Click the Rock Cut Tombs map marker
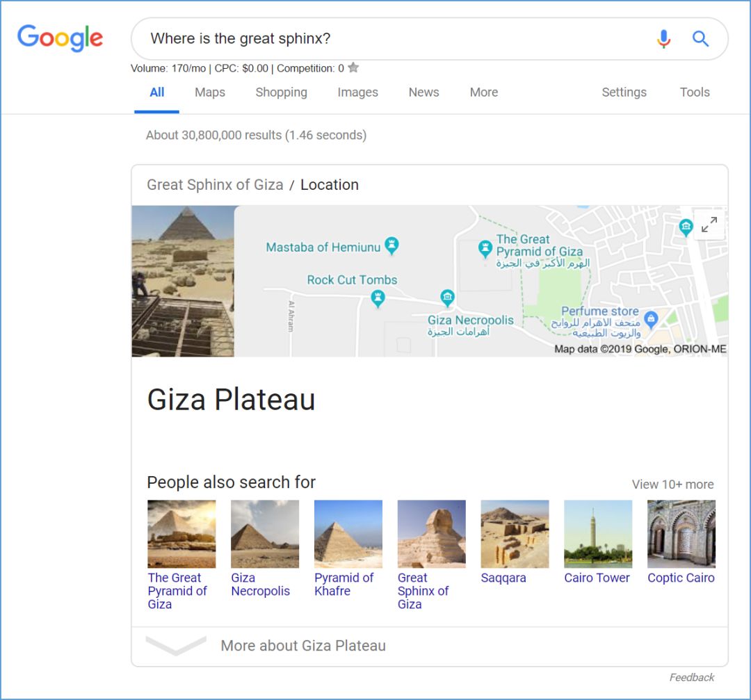The width and height of the screenshot is (751, 700). point(378,299)
